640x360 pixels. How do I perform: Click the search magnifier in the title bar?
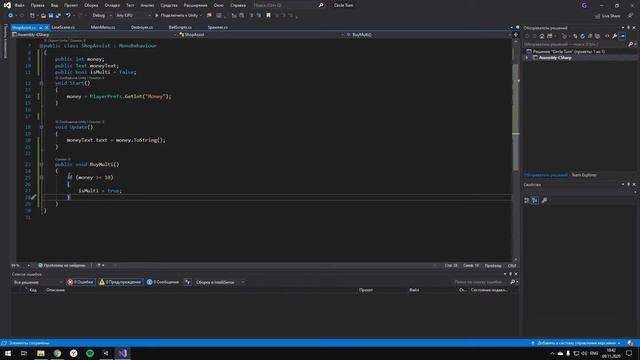(x=321, y=5)
